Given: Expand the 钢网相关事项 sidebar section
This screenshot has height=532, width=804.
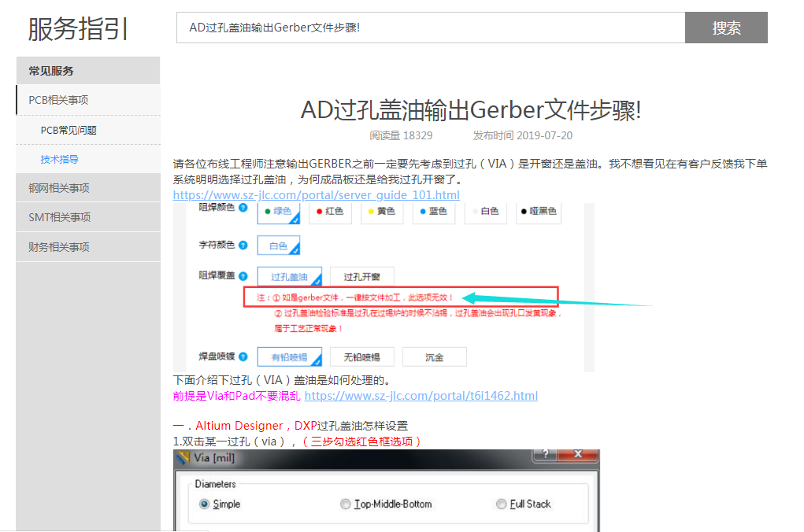Looking at the screenshot, I should click(x=87, y=188).
